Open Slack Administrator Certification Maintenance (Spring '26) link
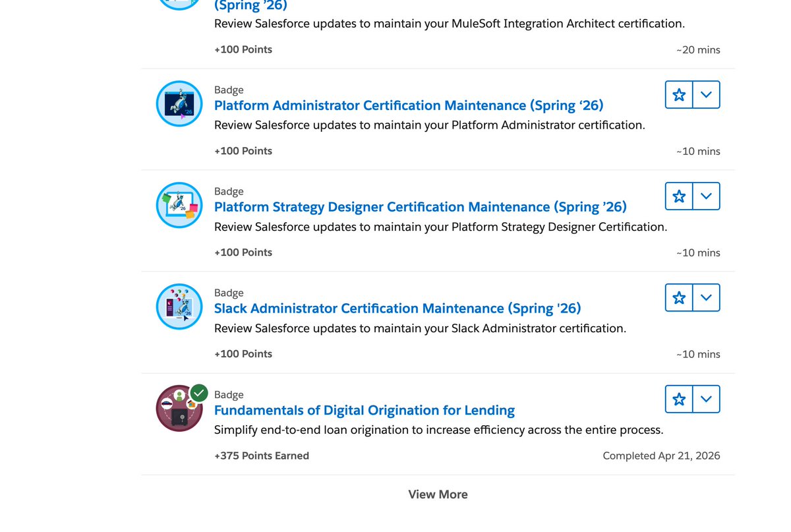 [397, 309]
